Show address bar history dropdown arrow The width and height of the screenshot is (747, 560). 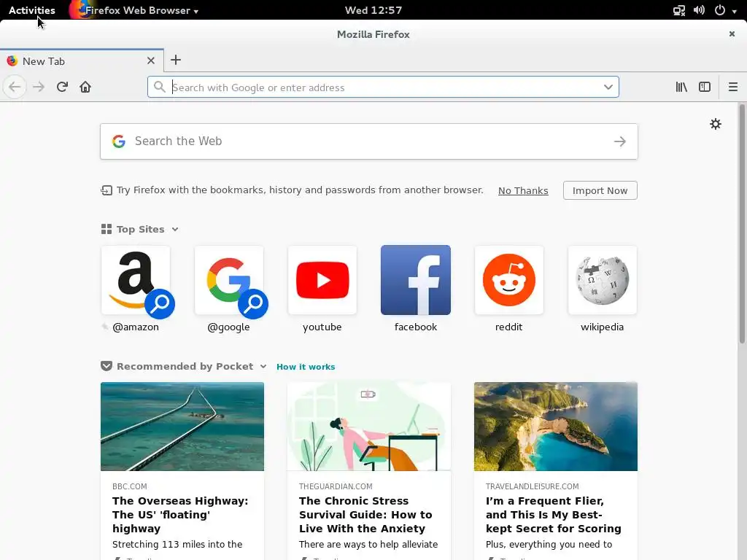(608, 87)
